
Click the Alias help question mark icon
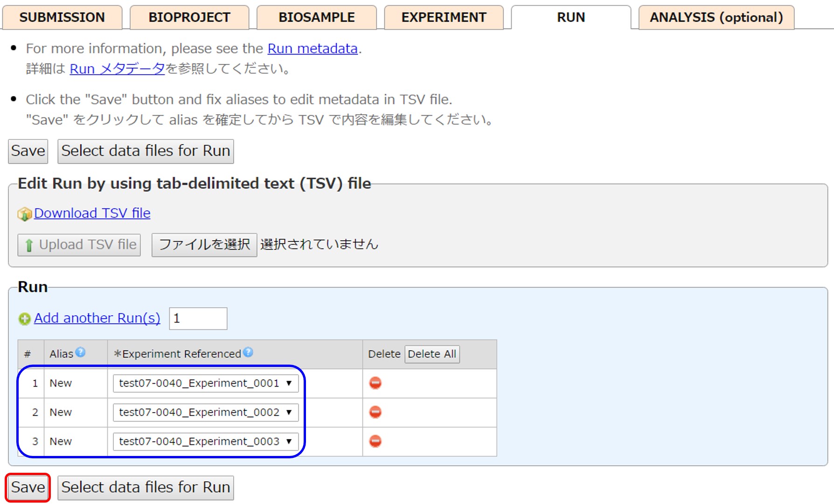(x=81, y=352)
